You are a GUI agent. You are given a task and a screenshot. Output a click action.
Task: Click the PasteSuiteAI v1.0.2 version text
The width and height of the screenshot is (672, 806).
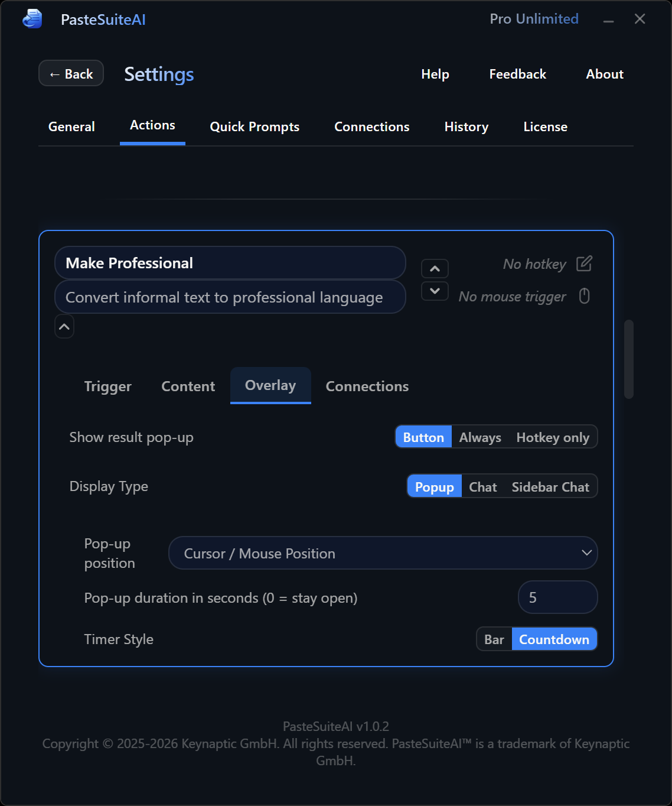click(336, 726)
